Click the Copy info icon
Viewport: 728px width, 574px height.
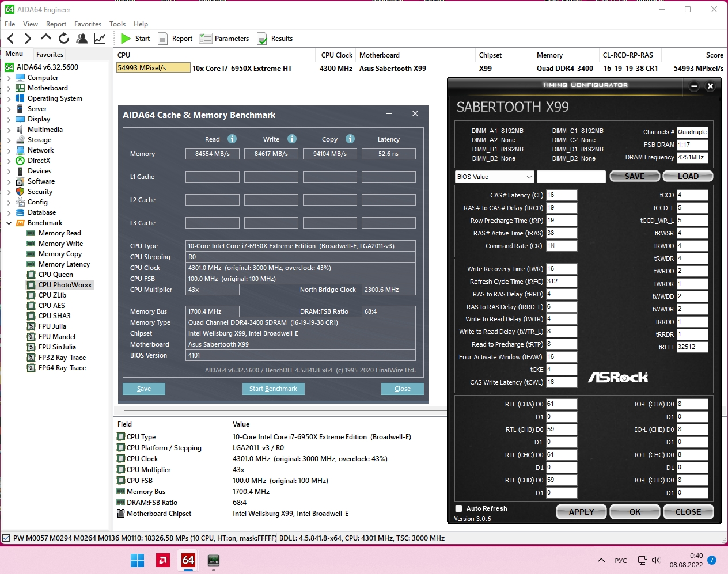click(350, 139)
